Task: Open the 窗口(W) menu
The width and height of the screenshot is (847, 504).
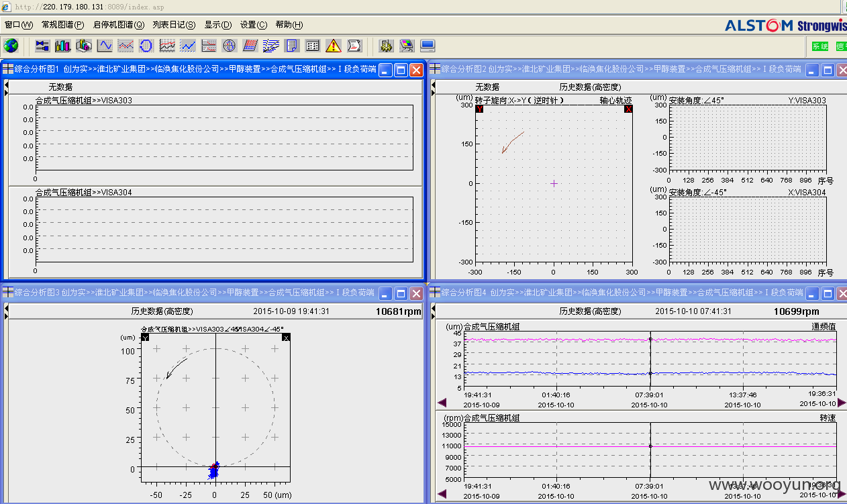Action: [19, 25]
